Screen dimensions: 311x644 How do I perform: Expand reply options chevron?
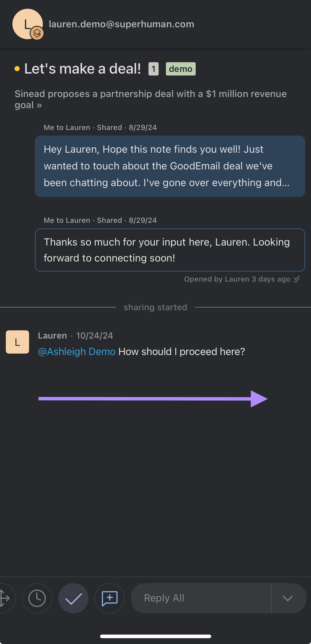tap(288, 598)
